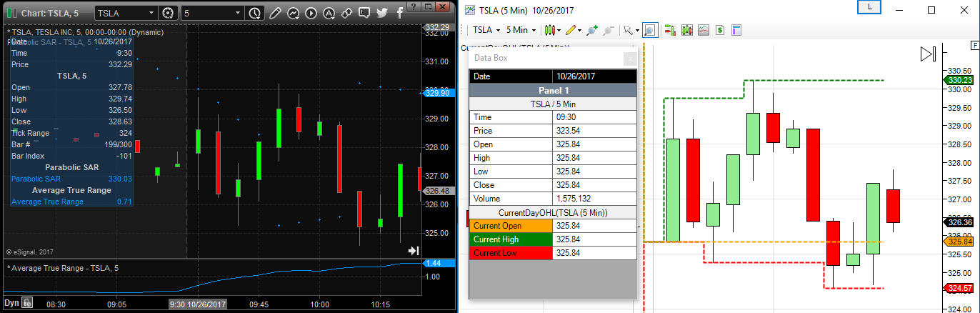
Task: Select the Current Open orange row
Action: pyautogui.click(x=552, y=226)
